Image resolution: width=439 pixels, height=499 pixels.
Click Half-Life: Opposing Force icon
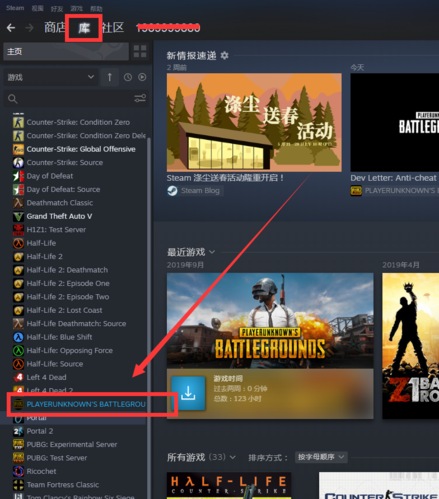click(18, 351)
